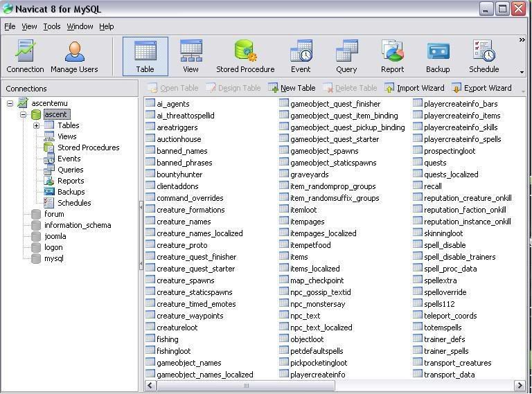Select Schedules in the connections tree
The width and height of the screenshot is (532, 394).
coord(74,203)
